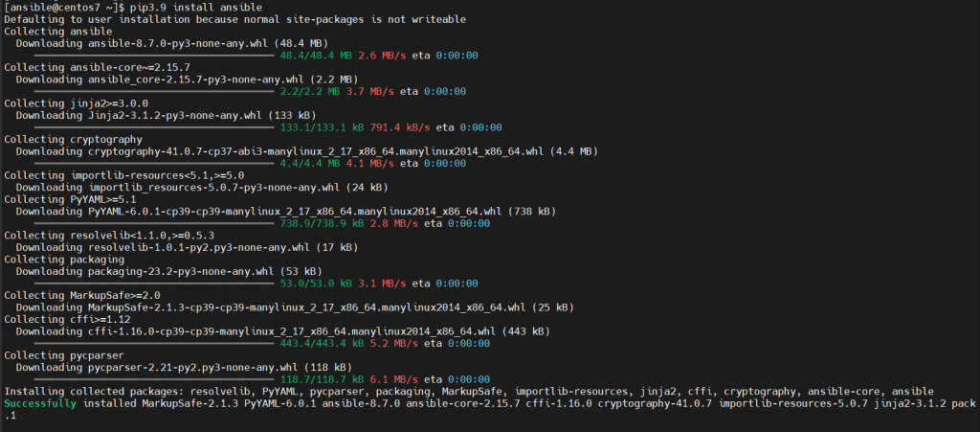The width and height of the screenshot is (980, 432).
Task: Click the green 'Successfully' word
Action: click(x=40, y=403)
